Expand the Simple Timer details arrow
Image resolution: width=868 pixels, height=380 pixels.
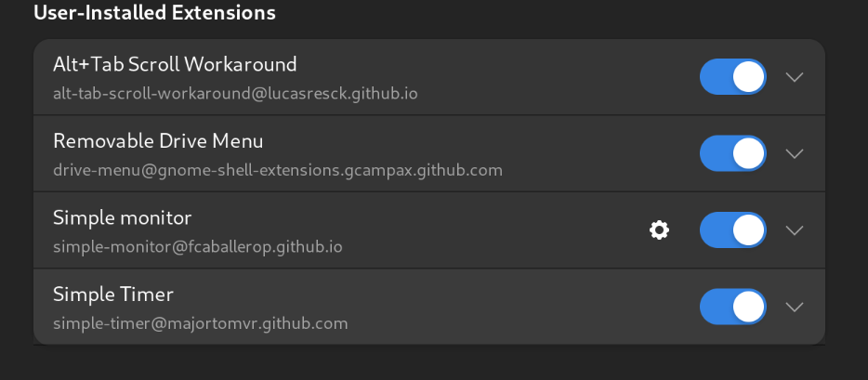(794, 307)
